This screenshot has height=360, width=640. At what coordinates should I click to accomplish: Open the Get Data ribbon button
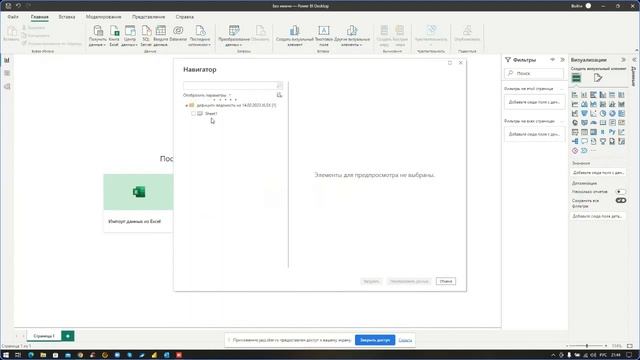98,36
